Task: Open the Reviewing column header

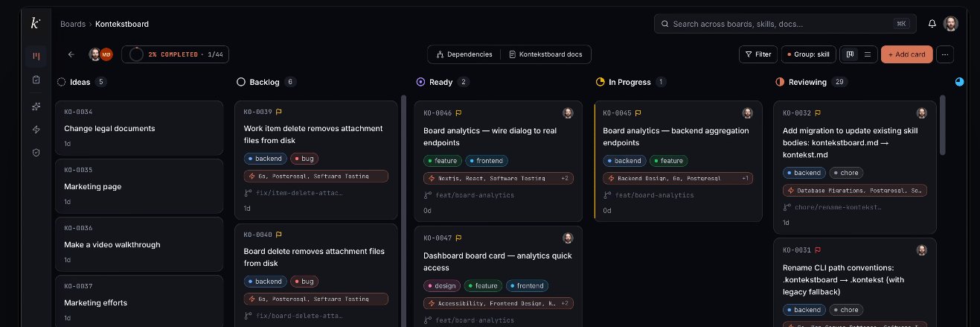Action: [x=812, y=82]
